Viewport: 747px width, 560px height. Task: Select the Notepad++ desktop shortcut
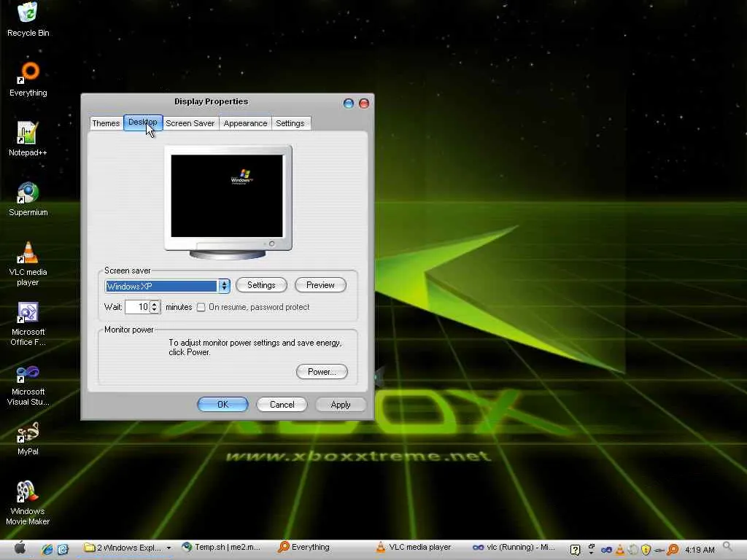tap(28, 139)
